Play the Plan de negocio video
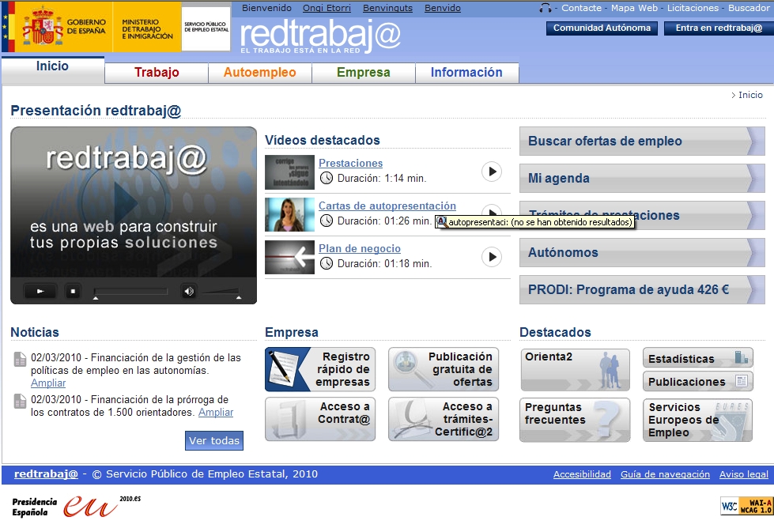This screenshot has height=532, width=774. point(492,257)
